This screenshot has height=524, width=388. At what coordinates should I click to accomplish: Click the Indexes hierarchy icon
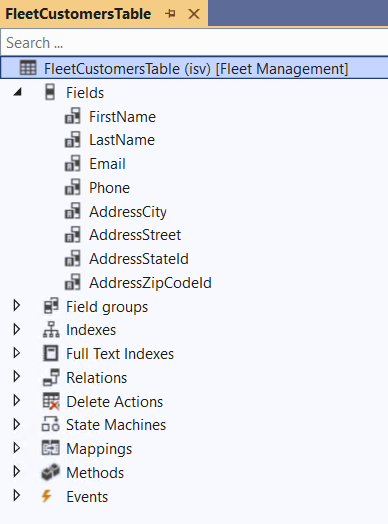(51, 330)
